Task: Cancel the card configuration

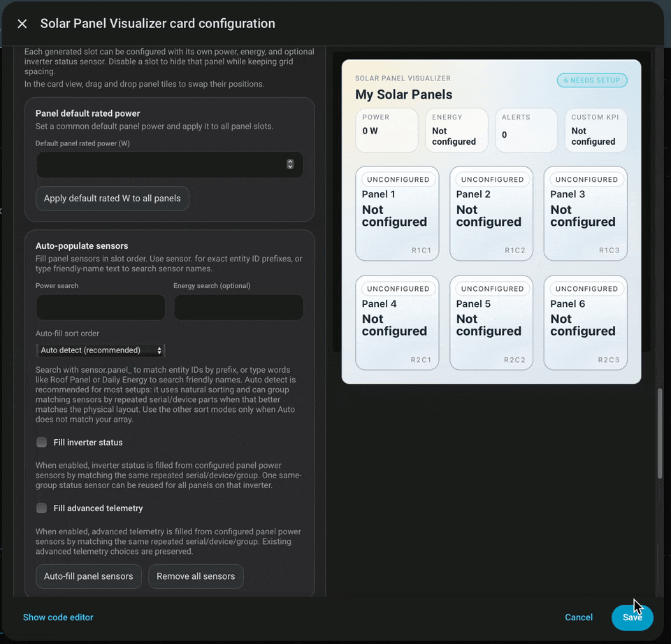Action: [579, 617]
